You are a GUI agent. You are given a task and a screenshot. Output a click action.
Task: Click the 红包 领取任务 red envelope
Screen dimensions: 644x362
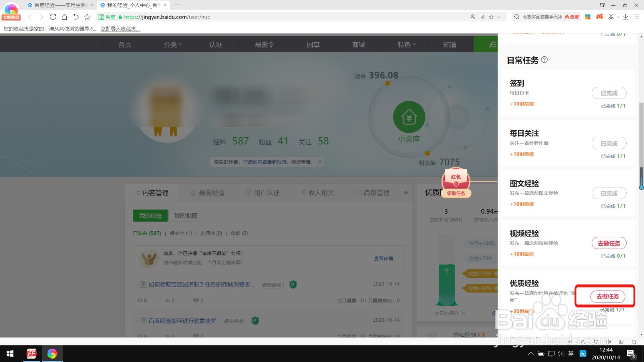pos(456,183)
